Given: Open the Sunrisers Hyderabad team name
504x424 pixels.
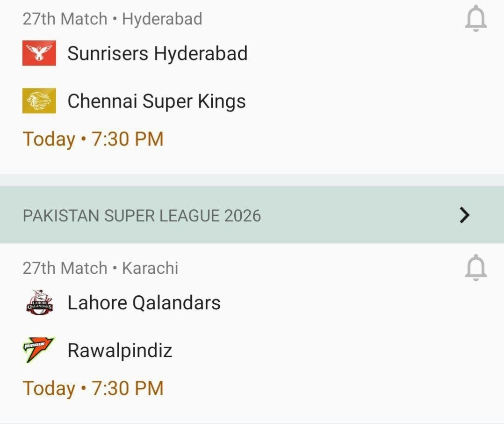Looking at the screenshot, I should pyautogui.click(x=157, y=53).
